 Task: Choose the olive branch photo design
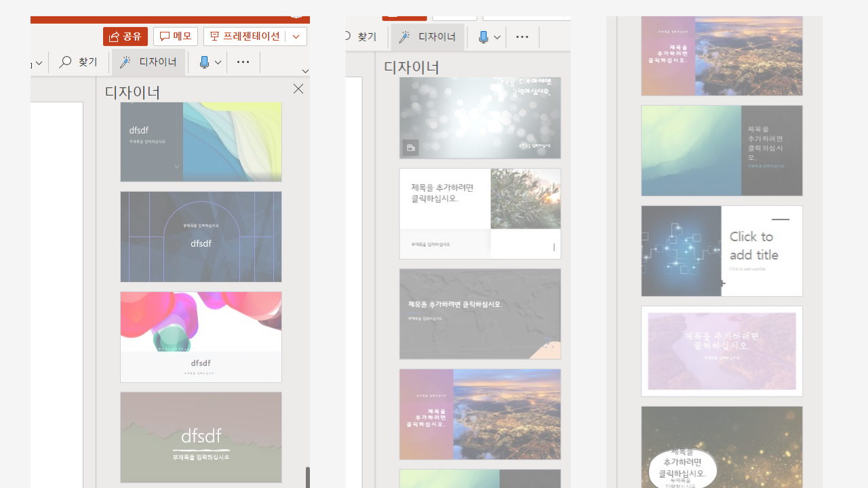point(480,213)
